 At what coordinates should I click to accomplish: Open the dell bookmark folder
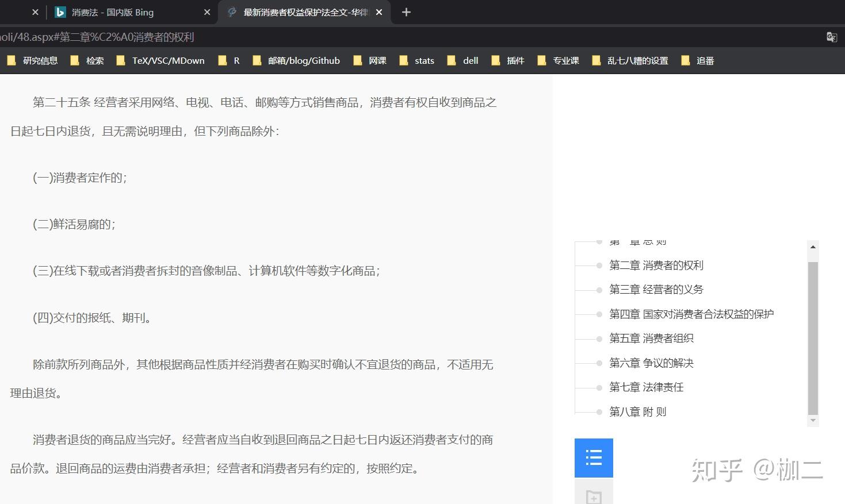coord(462,60)
